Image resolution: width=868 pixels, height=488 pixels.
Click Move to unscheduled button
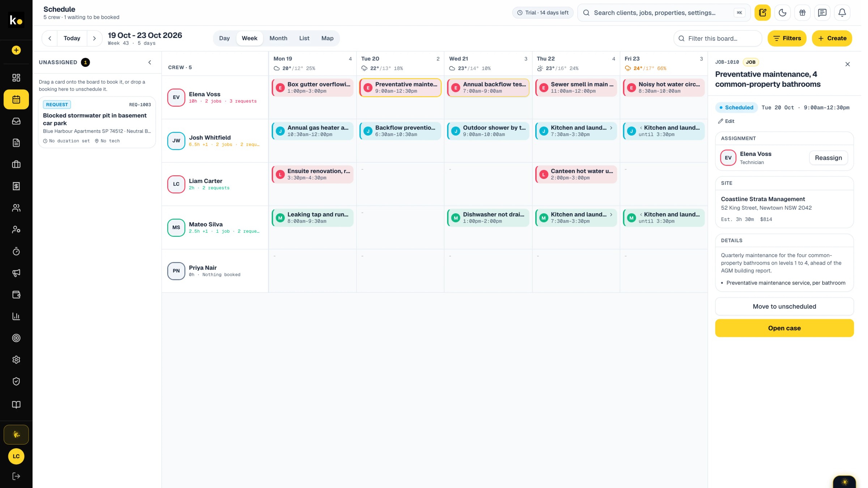point(784,306)
